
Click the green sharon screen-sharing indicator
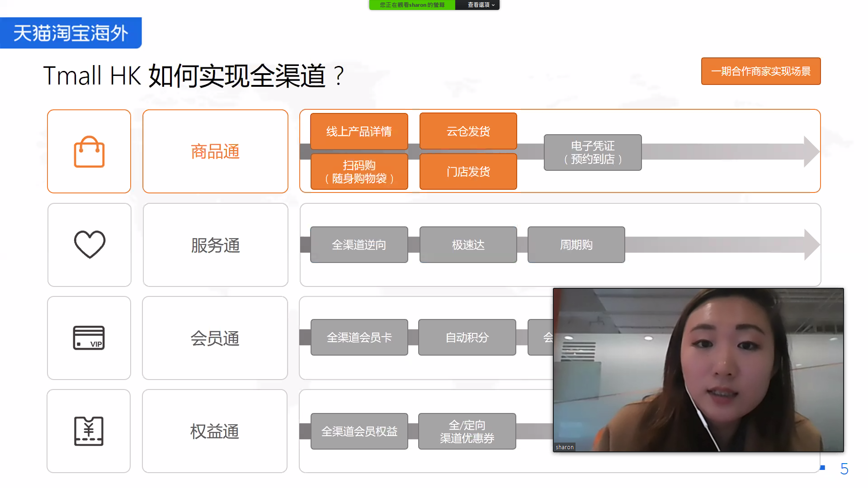pyautogui.click(x=412, y=5)
